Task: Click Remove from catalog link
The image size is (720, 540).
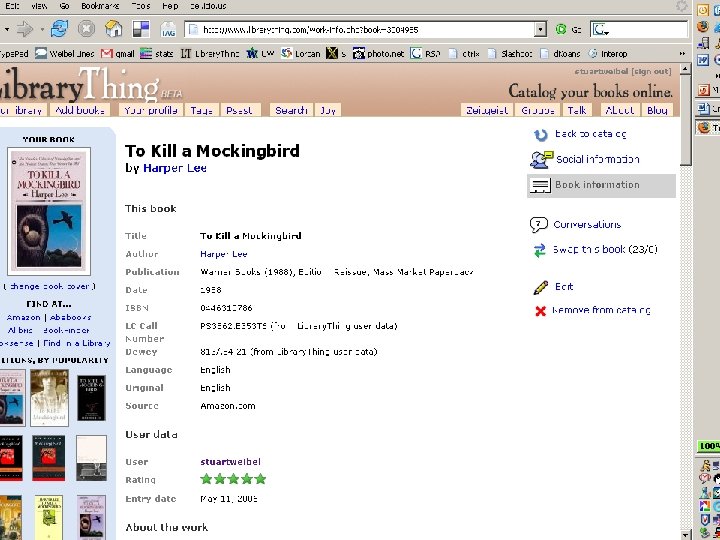Action: (601, 310)
